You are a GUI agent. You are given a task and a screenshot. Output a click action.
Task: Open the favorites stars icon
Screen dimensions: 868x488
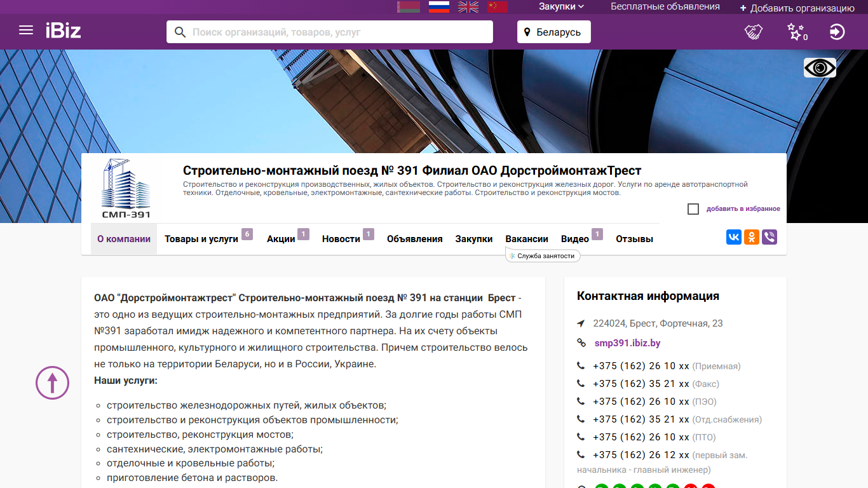[x=797, y=32]
